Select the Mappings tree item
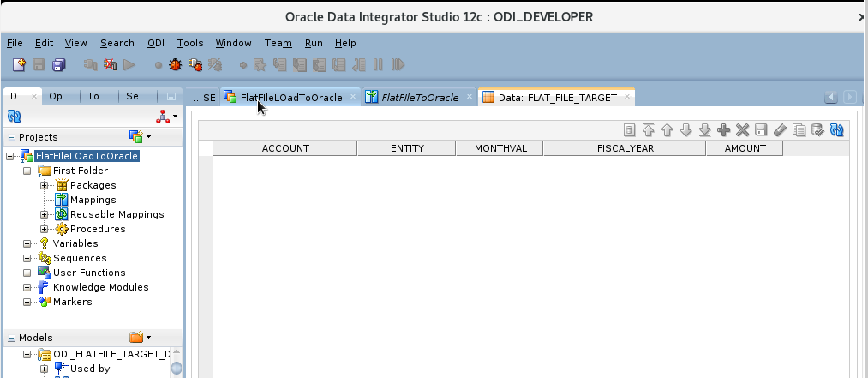This screenshot has height=378, width=868. click(93, 200)
